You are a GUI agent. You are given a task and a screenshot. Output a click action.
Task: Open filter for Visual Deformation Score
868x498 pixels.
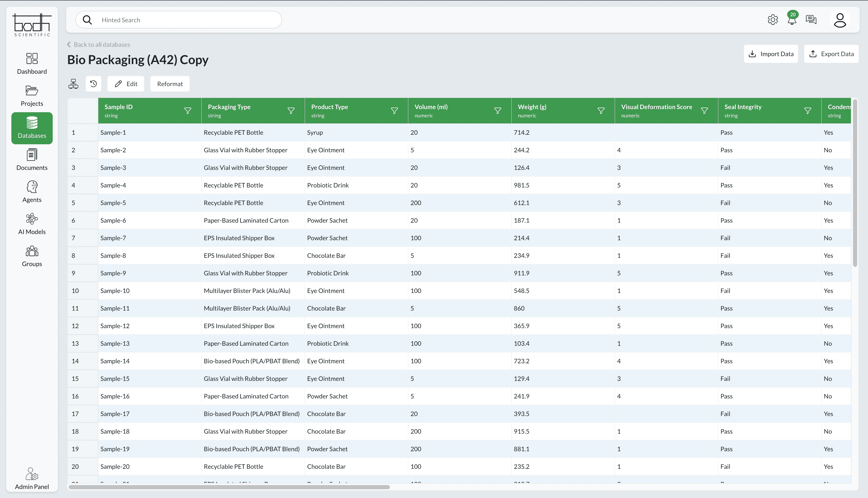click(704, 111)
